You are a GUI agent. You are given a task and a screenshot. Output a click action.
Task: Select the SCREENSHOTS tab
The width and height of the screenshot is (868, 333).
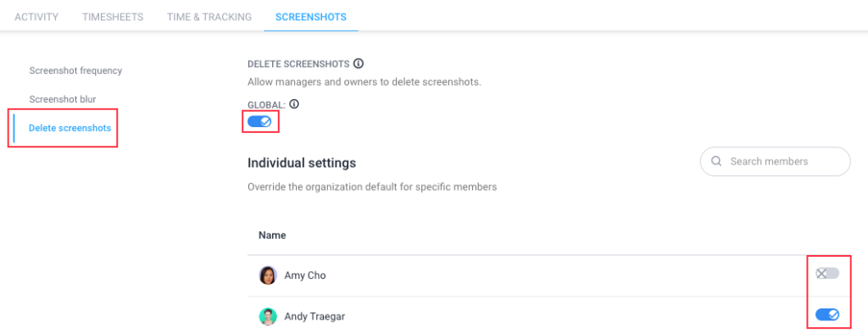pyautogui.click(x=311, y=17)
